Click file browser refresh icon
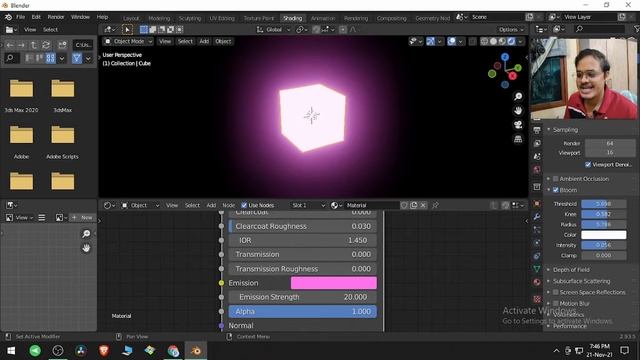 pos(46,45)
